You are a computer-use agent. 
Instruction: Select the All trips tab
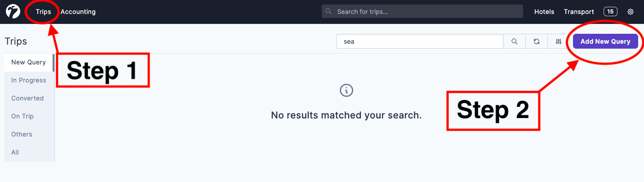pyautogui.click(x=15, y=152)
